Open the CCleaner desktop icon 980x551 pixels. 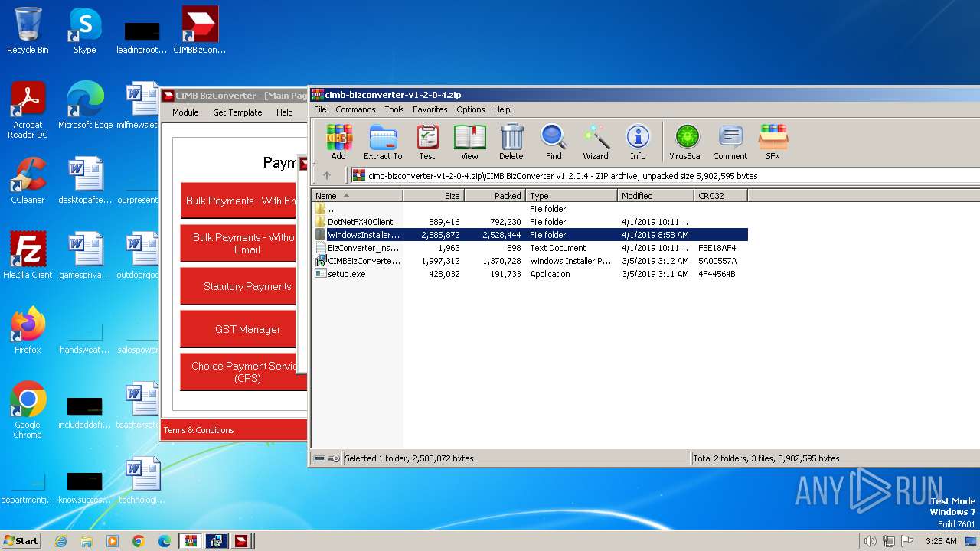[x=28, y=181]
